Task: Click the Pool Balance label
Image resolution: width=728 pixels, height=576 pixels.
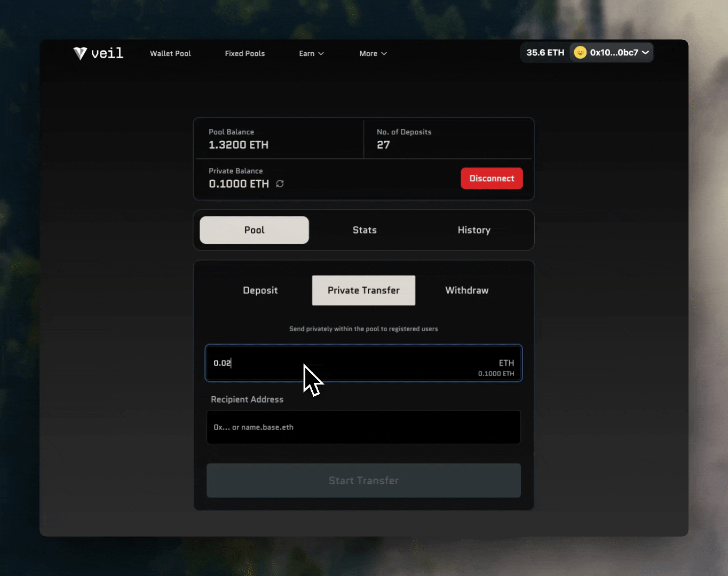Action: click(x=231, y=132)
